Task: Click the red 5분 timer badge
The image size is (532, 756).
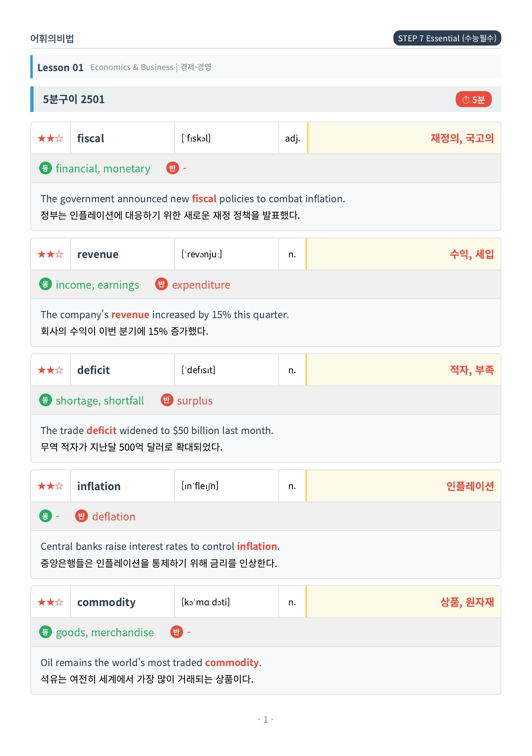Action: click(473, 100)
